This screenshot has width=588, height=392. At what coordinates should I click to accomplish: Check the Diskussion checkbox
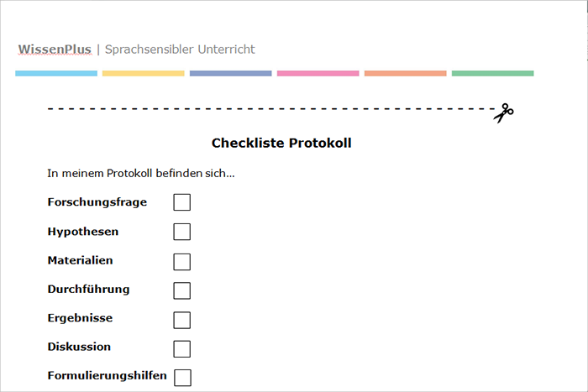(x=182, y=349)
